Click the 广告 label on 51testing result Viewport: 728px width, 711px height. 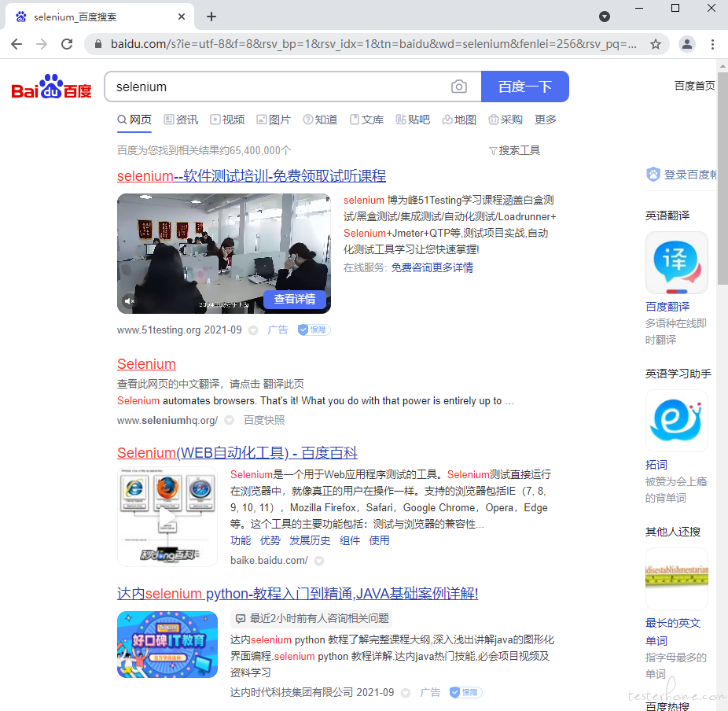click(278, 330)
